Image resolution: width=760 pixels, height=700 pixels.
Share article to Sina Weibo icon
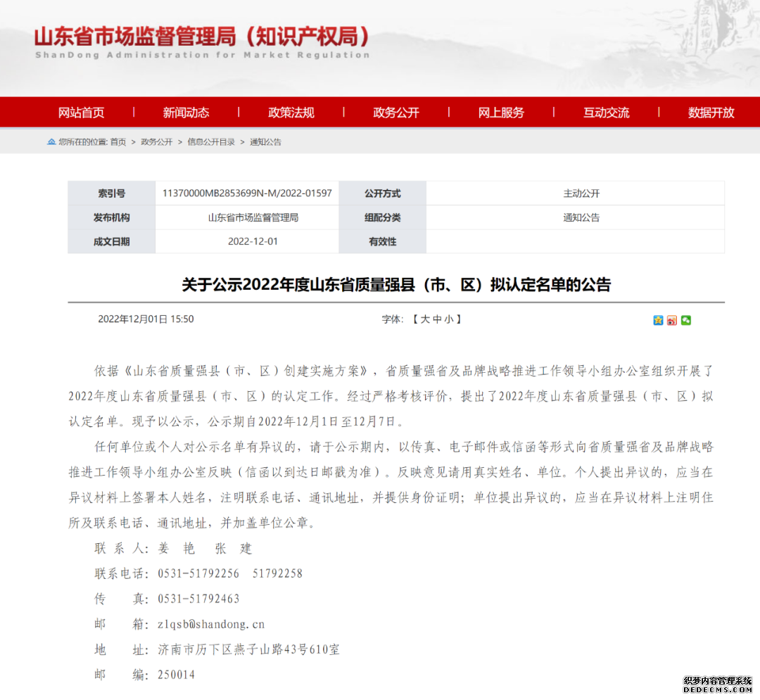(672, 320)
